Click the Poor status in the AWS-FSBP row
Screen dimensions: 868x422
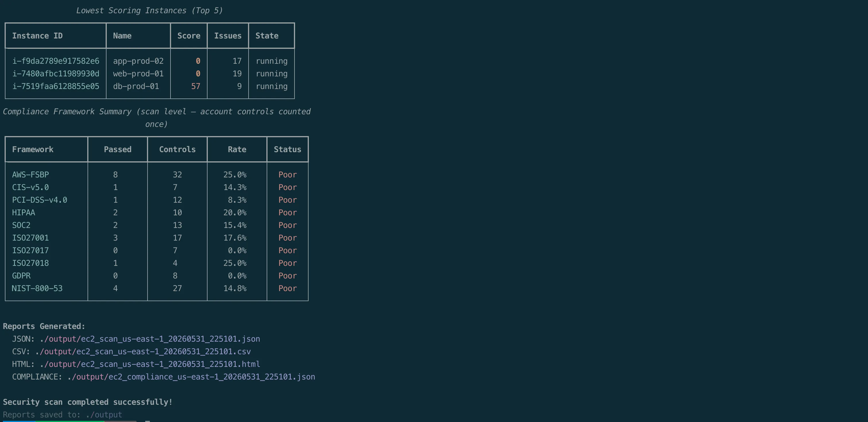(x=287, y=175)
